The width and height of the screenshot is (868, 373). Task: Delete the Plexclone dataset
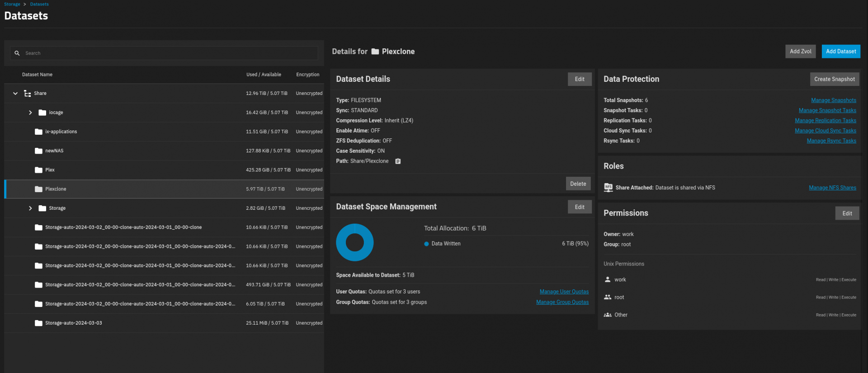[x=578, y=184]
